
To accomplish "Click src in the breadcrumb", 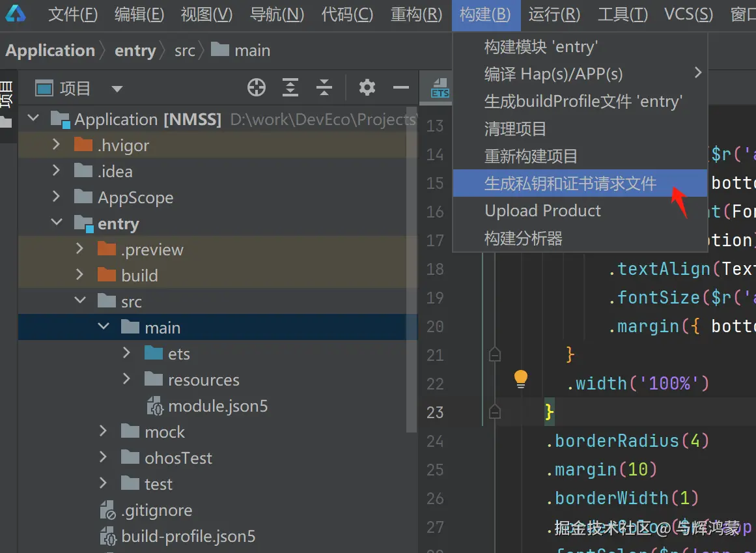I will click(185, 50).
